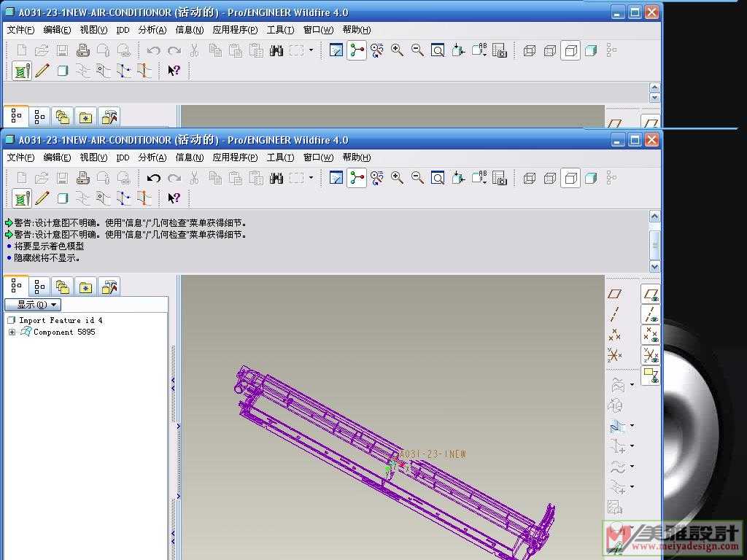This screenshot has width=747, height=560.
Task: Click the Refit view icon in back window
Action: [x=438, y=50]
